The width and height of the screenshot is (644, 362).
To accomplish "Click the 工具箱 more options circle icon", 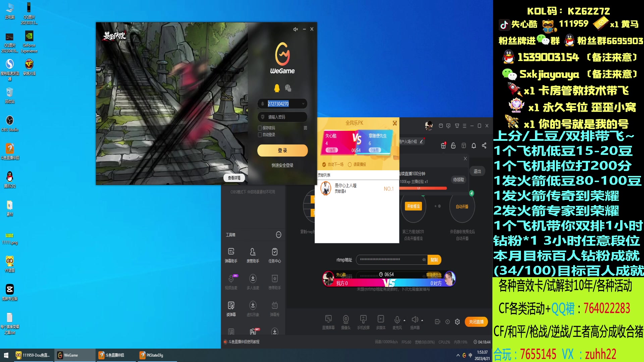I will pos(278,235).
